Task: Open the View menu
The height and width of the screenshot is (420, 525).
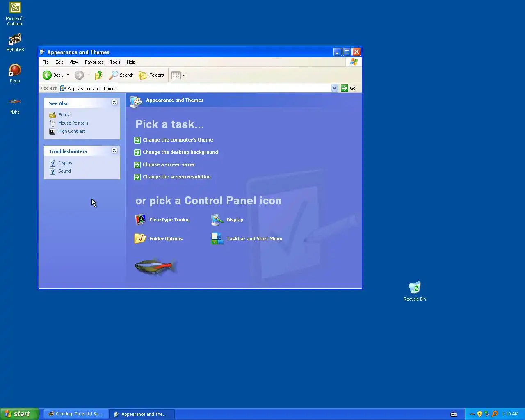Action: [74, 62]
